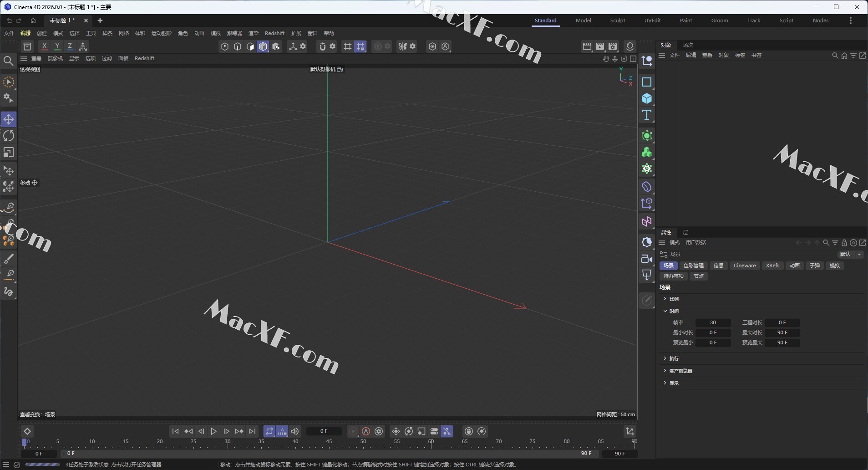Select the Rotate tool
Screen dimensions: 868x470
coord(9,136)
